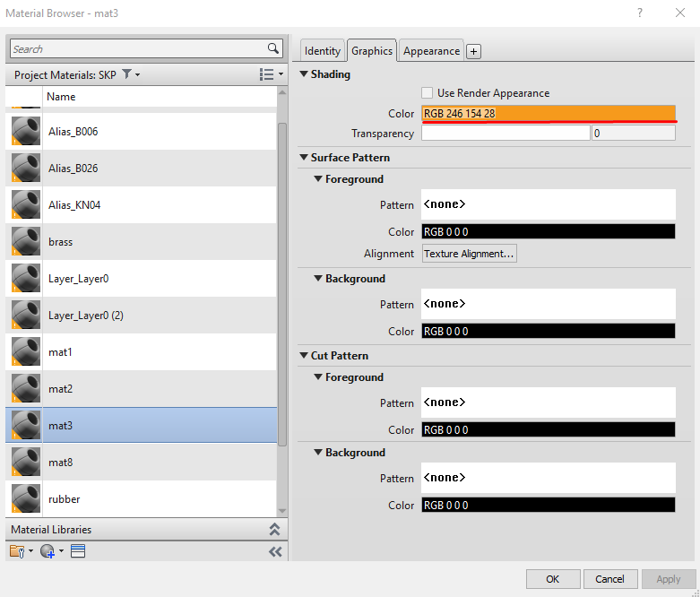This screenshot has height=597, width=700.
Task: Click Surface Background black color swatch
Action: [x=549, y=332]
